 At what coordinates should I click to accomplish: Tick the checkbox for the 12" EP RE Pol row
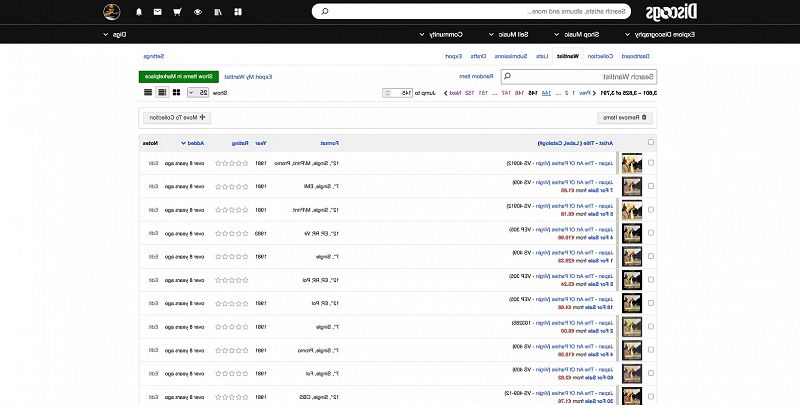(x=651, y=280)
